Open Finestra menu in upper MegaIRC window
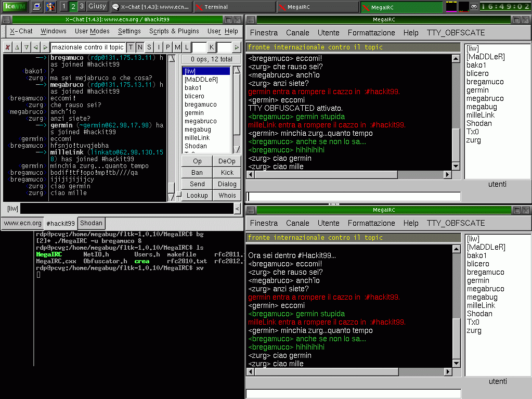The image size is (532, 399). coord(264,33)
